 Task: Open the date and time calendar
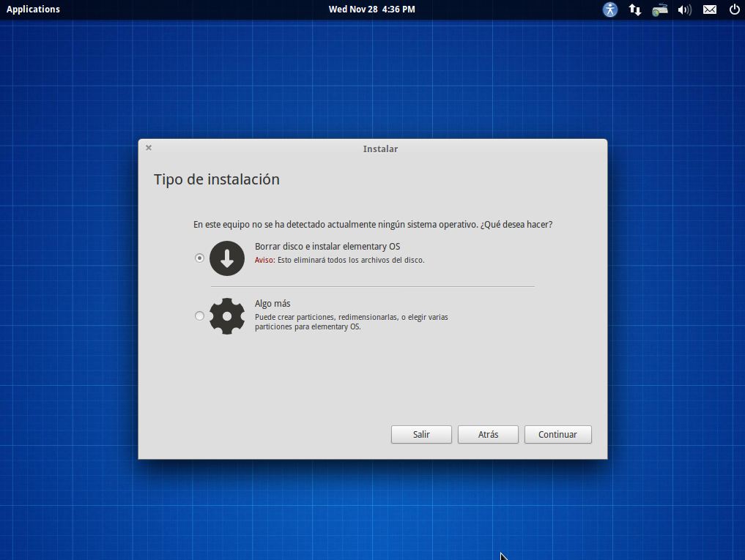tap(371, 10)
